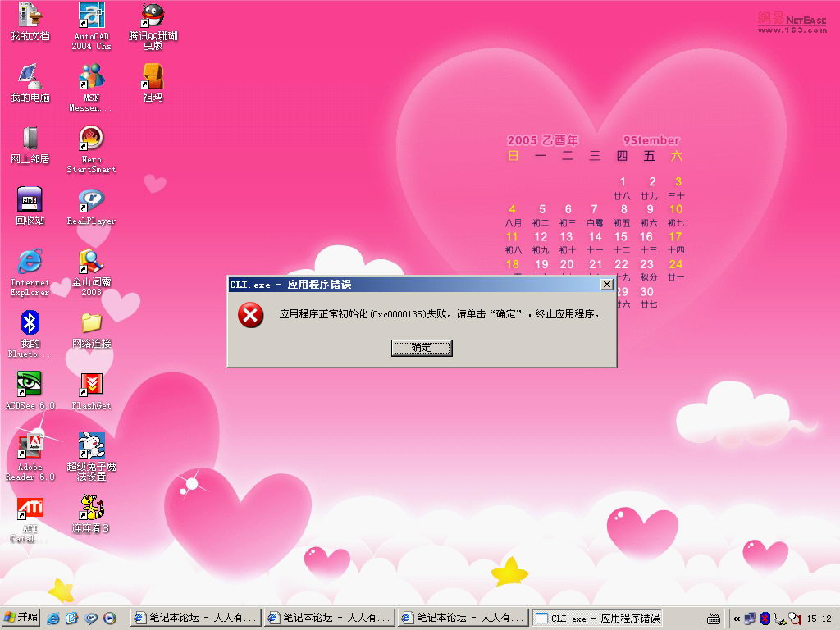Select the 网上邻居 desktop icon
840x630 pixels.
pos(30,145)
